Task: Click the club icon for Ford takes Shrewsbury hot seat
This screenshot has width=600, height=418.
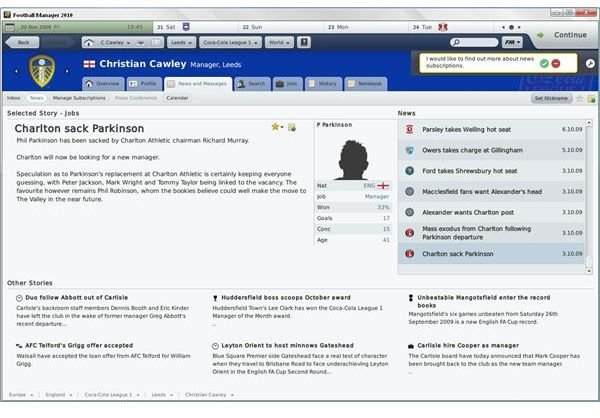Action: pos(409,171)
